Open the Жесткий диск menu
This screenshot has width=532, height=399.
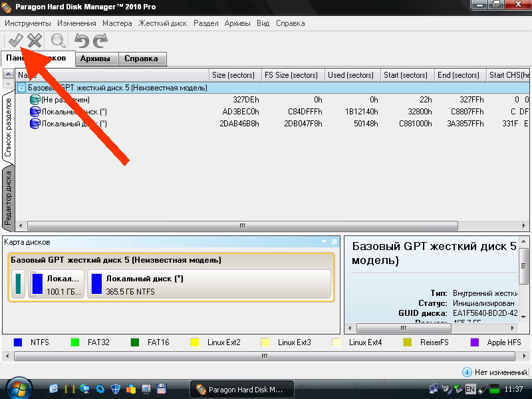click(x=164, y=23)
